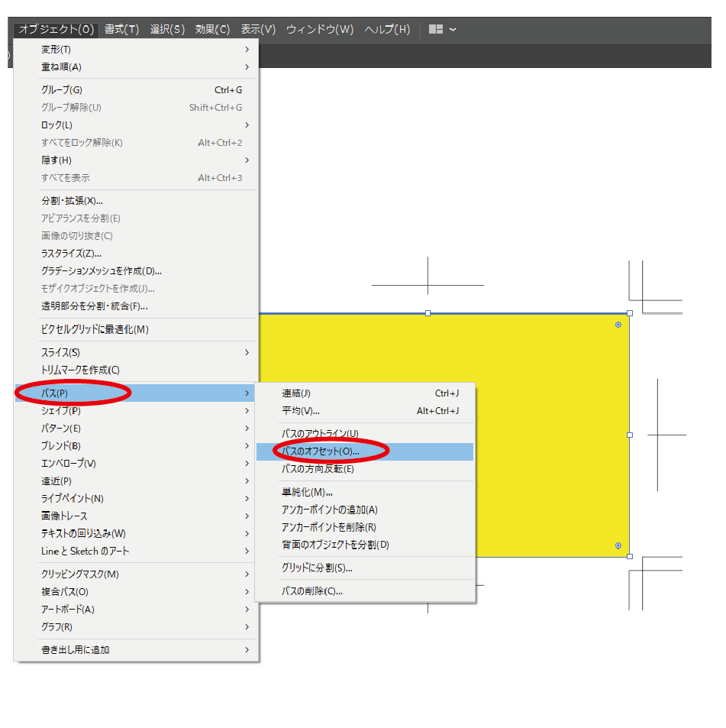Expand the ロック(L) submenu
The width and height of the screenshot is (726, 728).
pyautogui.click(x=136, y=125)
